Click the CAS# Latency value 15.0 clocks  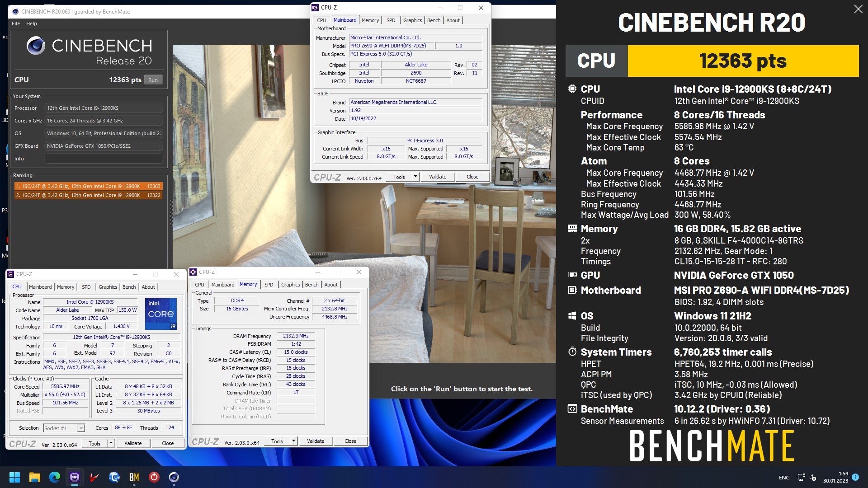point(296,352)
